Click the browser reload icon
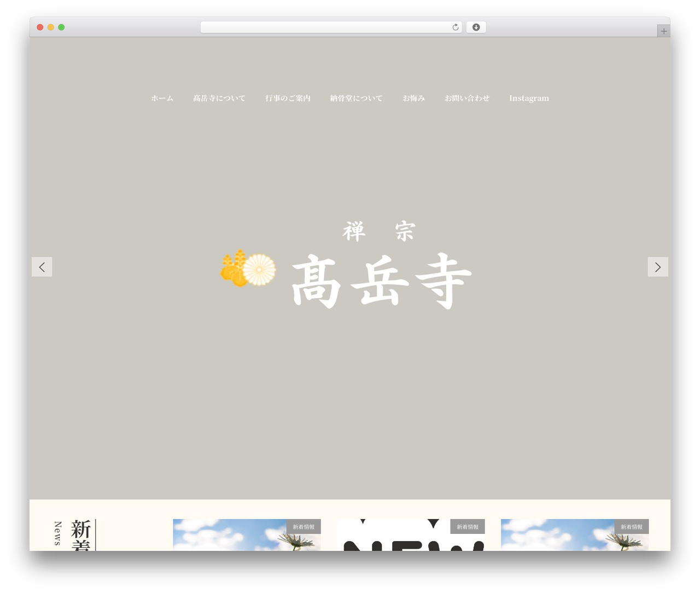 point(455,27)
